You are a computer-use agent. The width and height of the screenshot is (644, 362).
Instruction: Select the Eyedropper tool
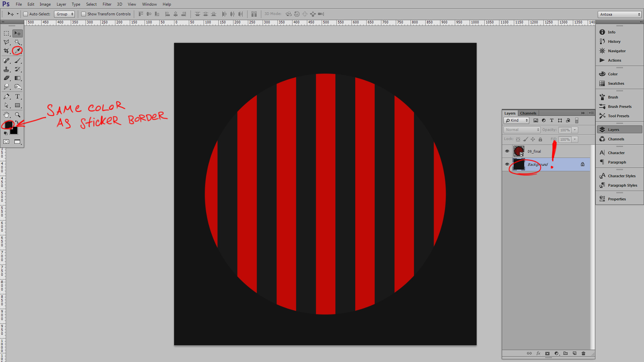[17, 51]
